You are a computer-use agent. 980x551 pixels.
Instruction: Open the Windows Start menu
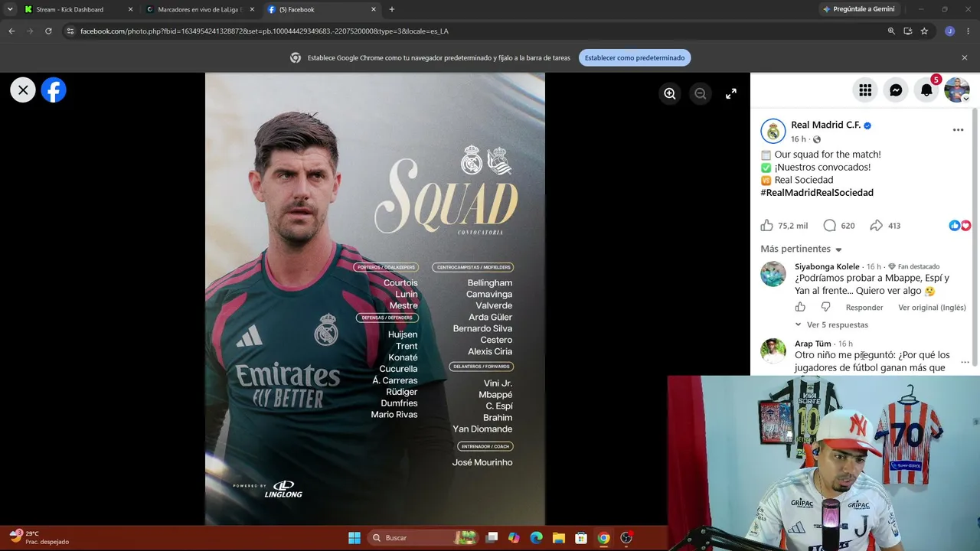coord(354,538)
